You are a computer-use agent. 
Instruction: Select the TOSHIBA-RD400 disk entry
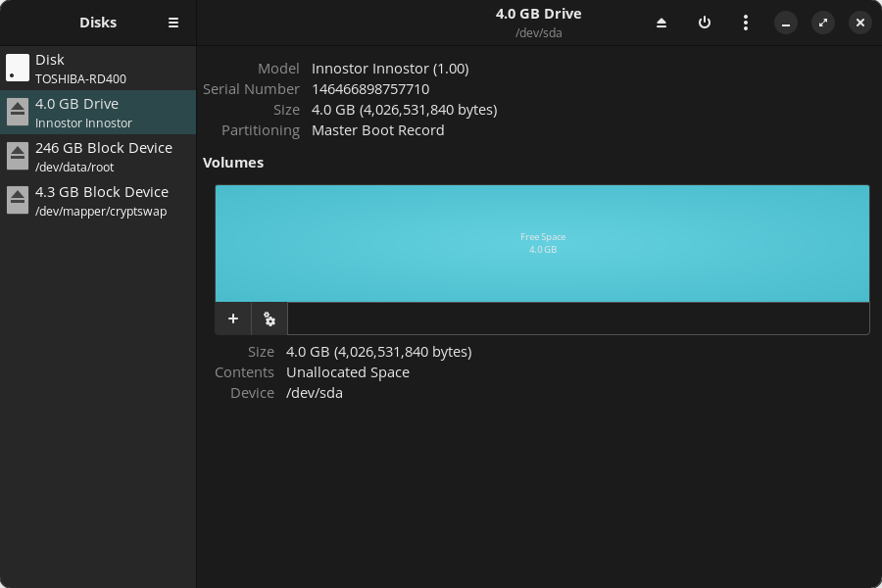[98, 68]
